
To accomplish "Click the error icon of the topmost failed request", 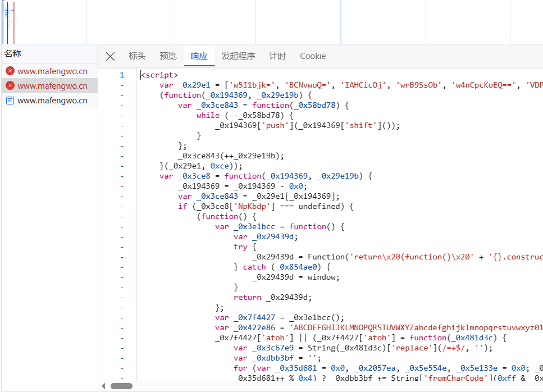I will (10, 71).
